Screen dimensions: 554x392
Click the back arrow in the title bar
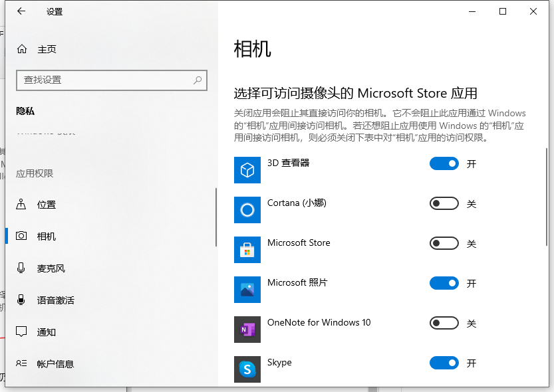pos(21,11)
